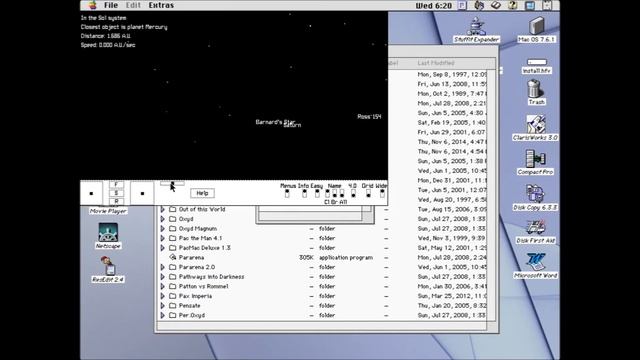This screenshot has height=360, width=640.
Task: Select the Mac OS 7.6.1 disk icon
Action: [536, 26]
